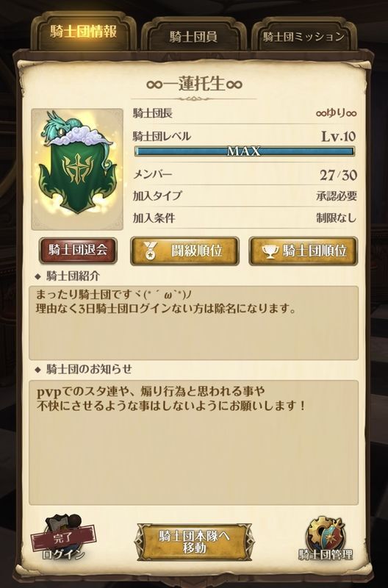Click the 騎士団のお知らせ diamond header
The width and height of the screenshot is (388, 588).
coord(83,370)
